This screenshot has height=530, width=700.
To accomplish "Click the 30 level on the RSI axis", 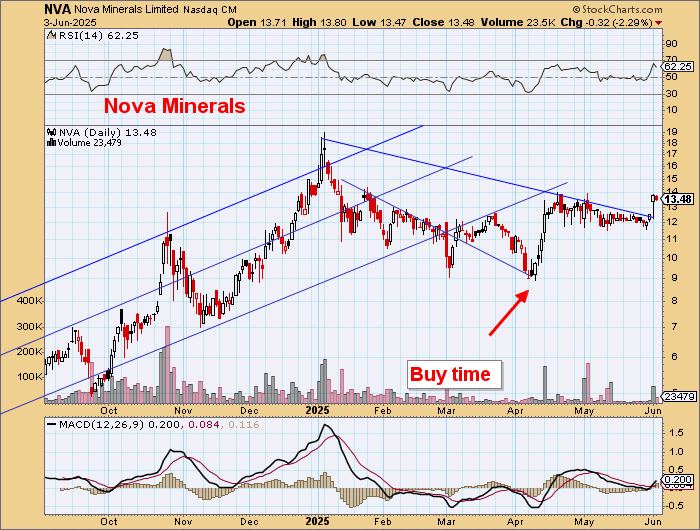I will [x=671, y=94].
